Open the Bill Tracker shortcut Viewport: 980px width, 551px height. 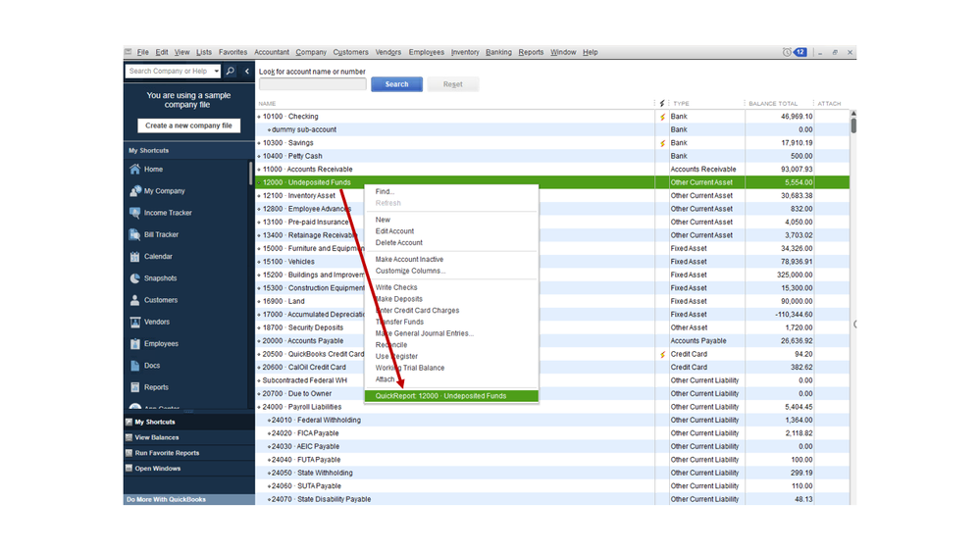[x=154, y=235]
